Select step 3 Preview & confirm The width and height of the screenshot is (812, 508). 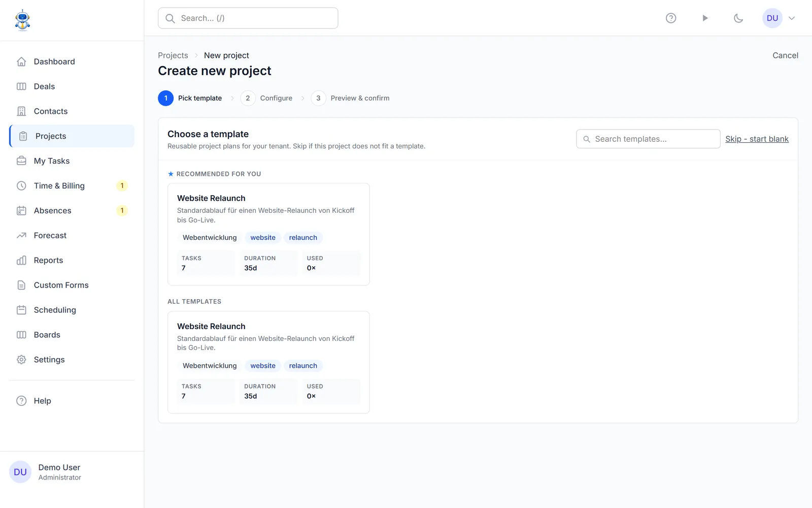click(x=350, y=98)
